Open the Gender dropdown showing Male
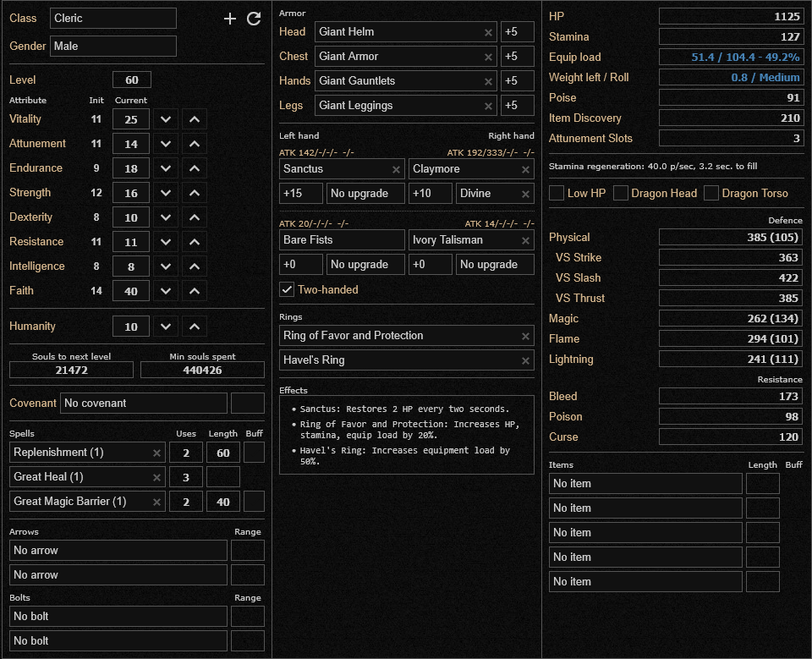 pyautogui.click(x=112, y=47)
